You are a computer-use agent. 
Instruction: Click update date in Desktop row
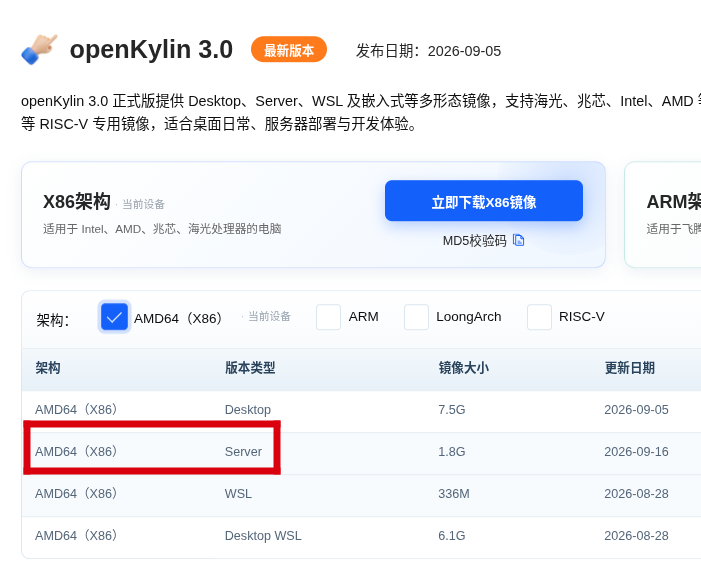(636, 410)
